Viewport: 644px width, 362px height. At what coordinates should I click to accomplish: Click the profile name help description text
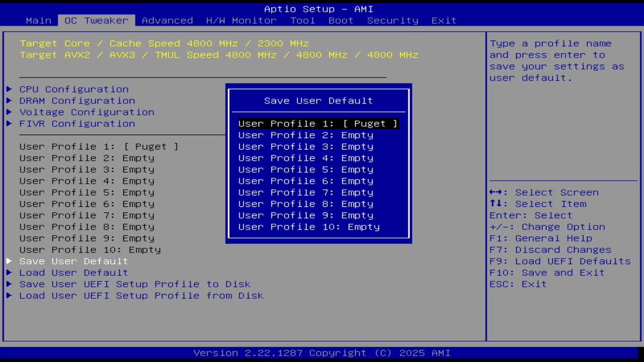pos(557,61)
